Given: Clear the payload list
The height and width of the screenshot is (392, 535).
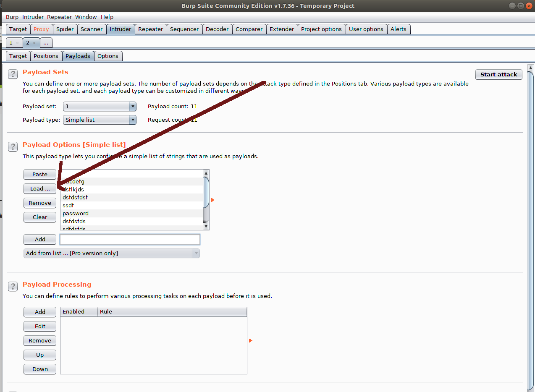Looking at the screenshot, I should [x=40, y=217].
